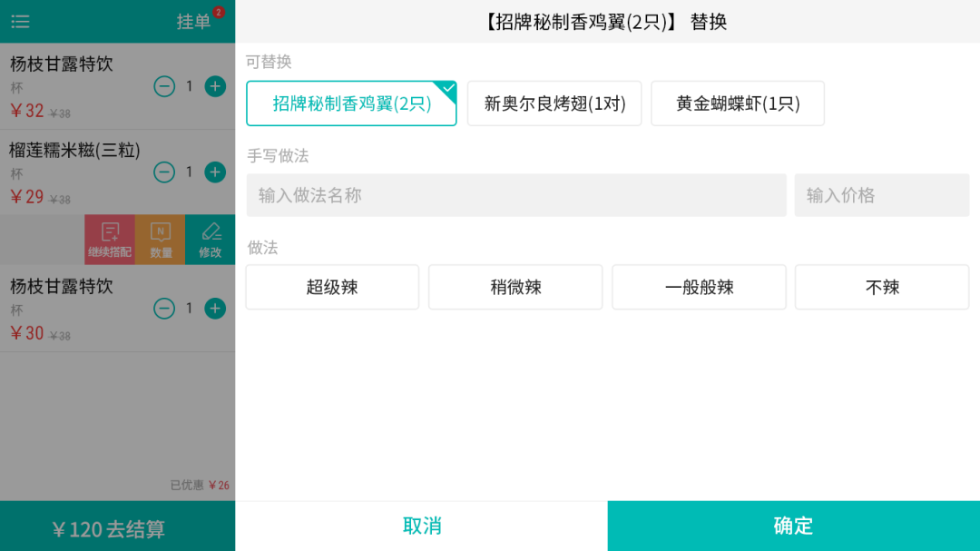Tap the ¥29 price of 榴莲糯米糍
The image size is (980, 551).
27,196
